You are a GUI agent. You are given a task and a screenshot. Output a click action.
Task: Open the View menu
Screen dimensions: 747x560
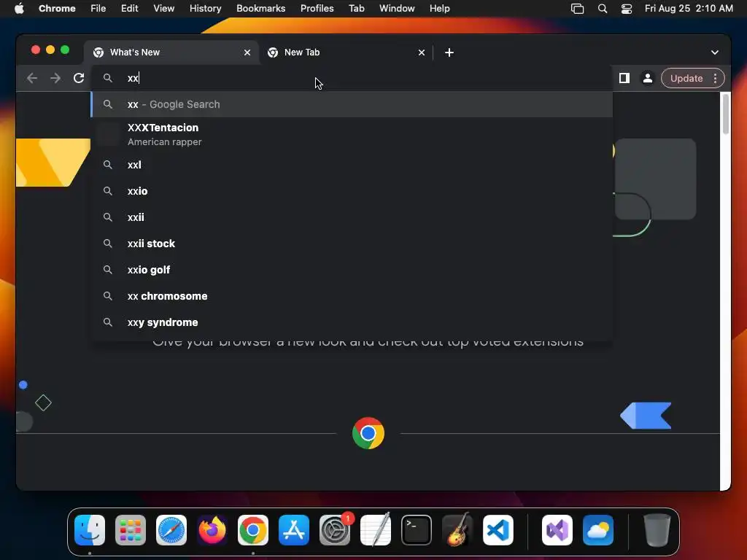coord(164,9)
